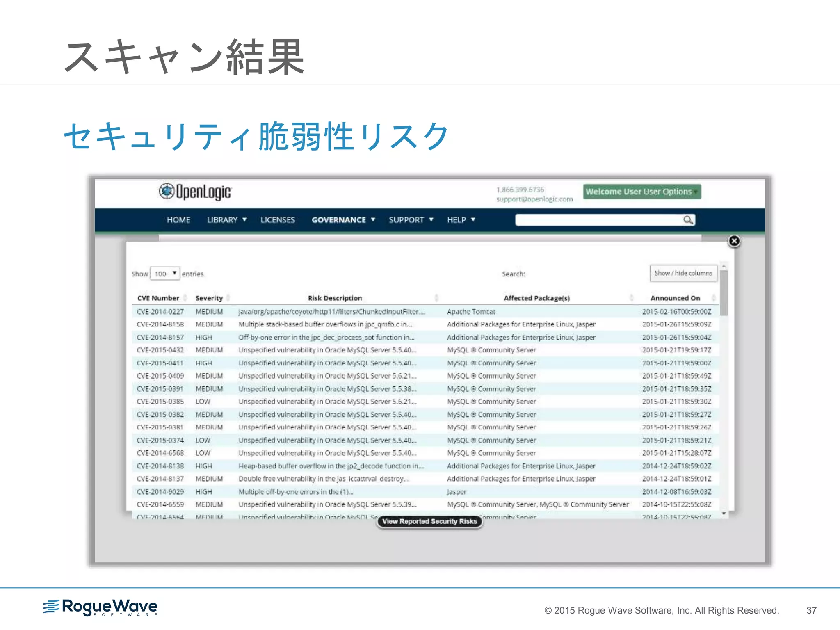The width and height of the screenshot is (840, 630).
Task: Click the Jasper-only affected package cell
Action: 457,492
